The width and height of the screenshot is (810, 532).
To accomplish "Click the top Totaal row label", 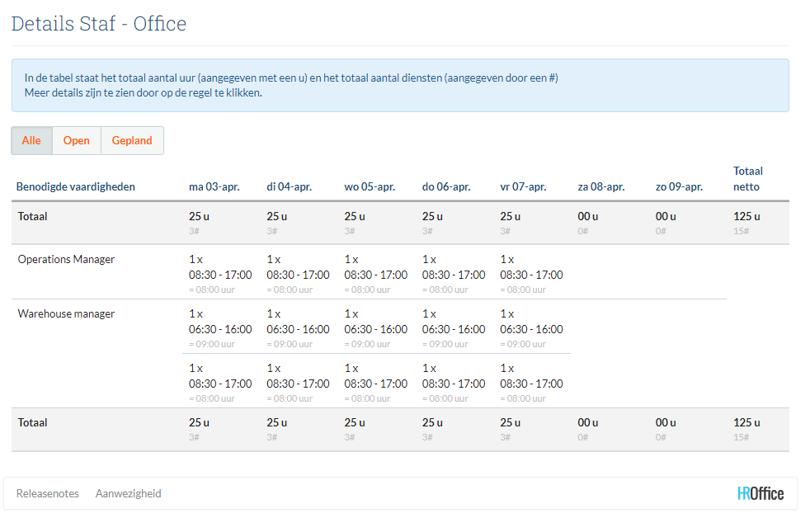I will coord(33,217).
